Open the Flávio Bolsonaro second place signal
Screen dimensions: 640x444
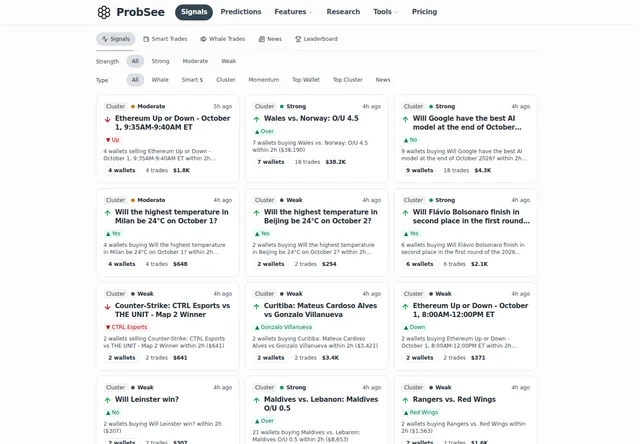click(471, 216)
